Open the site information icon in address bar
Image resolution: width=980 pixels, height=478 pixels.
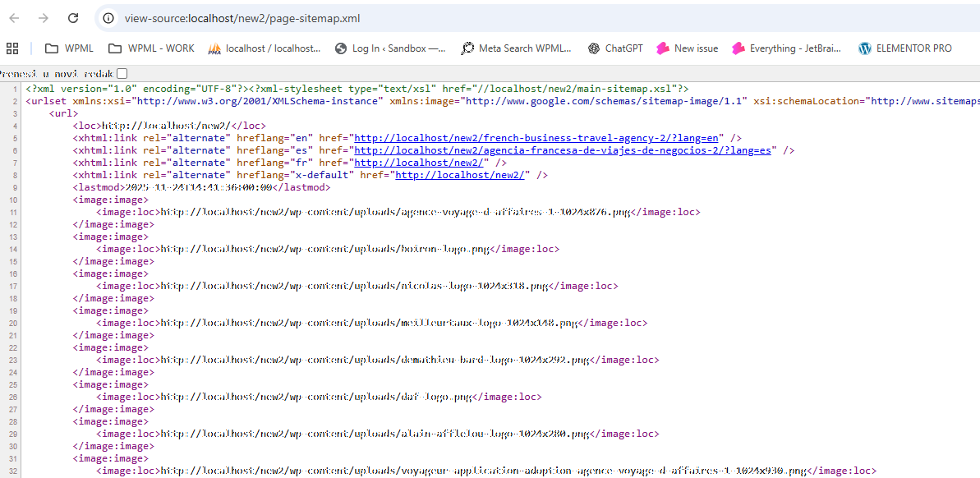tap(108, 18)
